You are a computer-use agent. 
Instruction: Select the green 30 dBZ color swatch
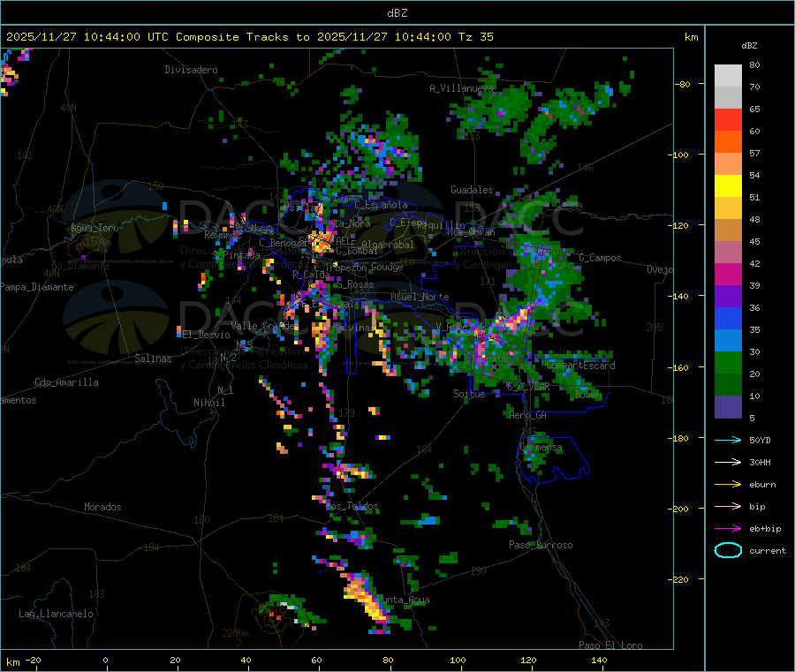[728, 362]
